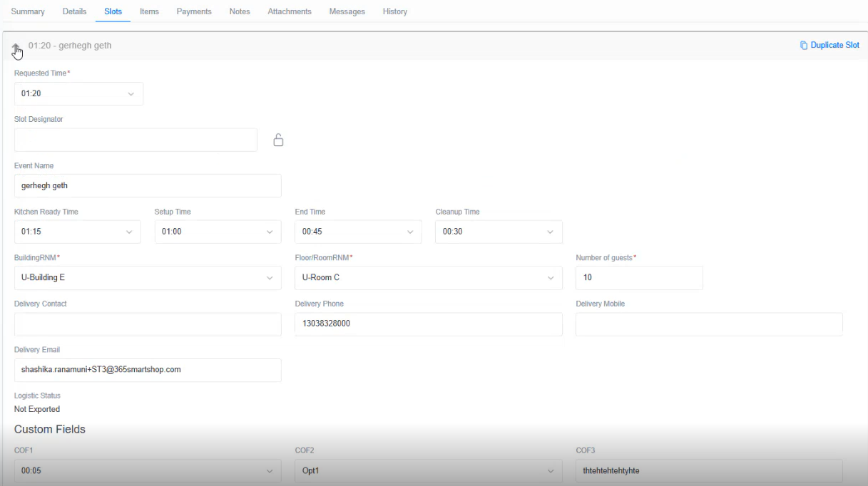The width and height of the screenshot is (868, 486).
Task: Edit the Event Name field
Action: (x=148, y=185)
